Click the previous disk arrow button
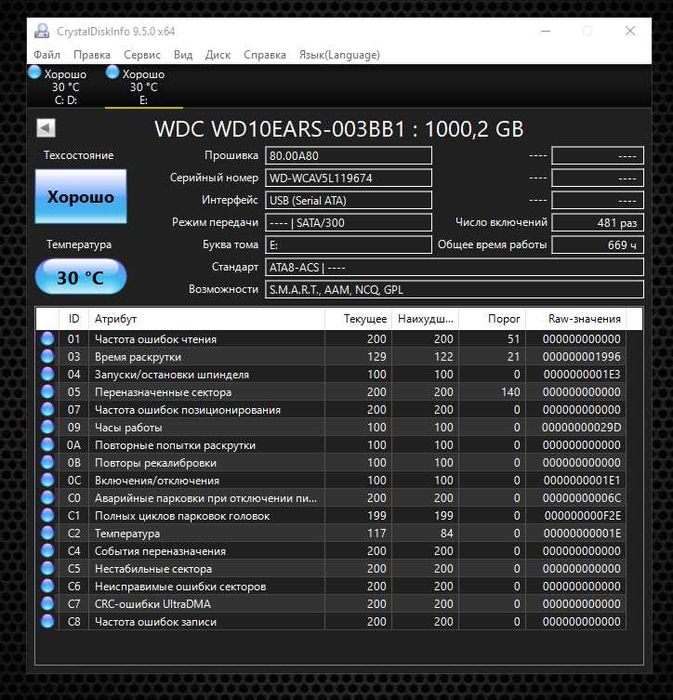673x700 pixels. point(46,128)
